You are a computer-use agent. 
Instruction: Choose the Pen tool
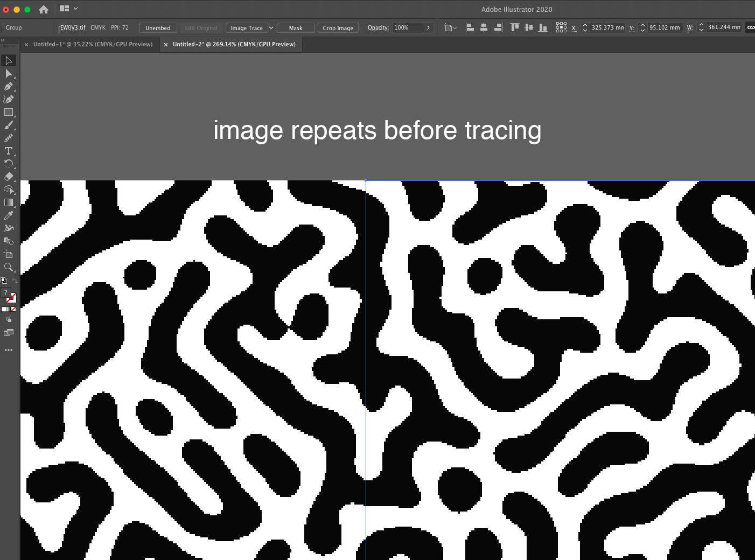pyautogui.click(x=9, y=86)
